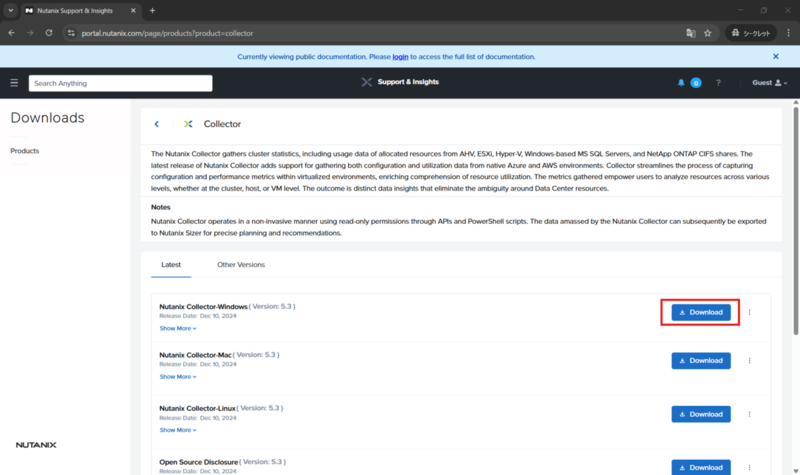Image resolution: width=800 pixels, height=475 pixels.
Task: Click the Nutanix X logo next to Support & Insights
Action: point(366,82)
